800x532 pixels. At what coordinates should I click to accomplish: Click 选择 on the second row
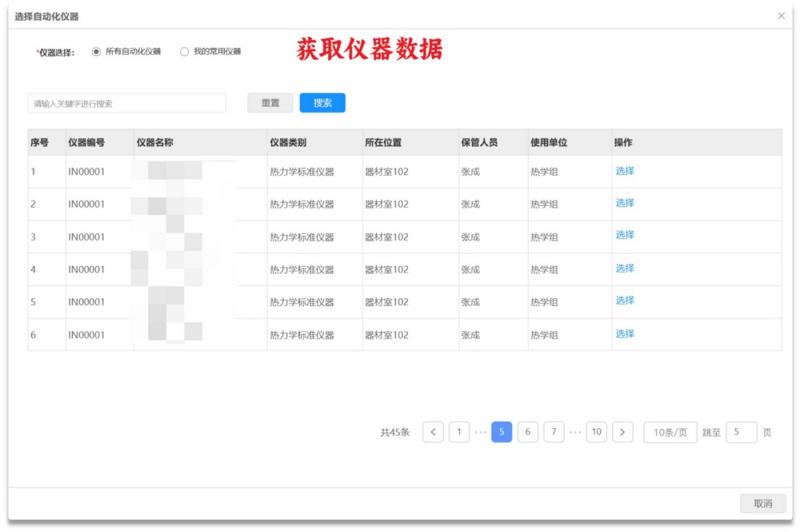coord(623,203)
